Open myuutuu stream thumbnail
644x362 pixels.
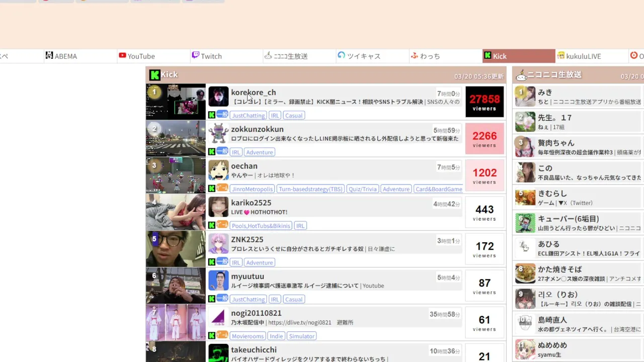pyautogui.click(x=176, y=285)
